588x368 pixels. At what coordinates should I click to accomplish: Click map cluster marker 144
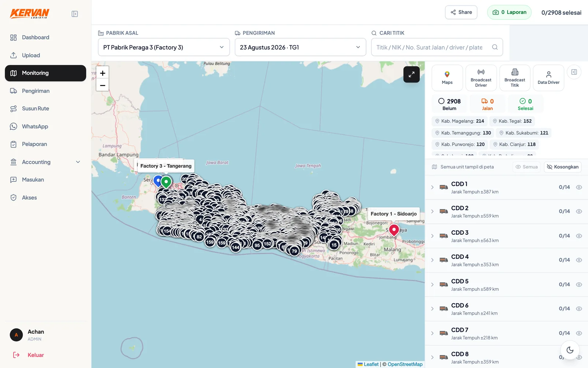point(236,247)
